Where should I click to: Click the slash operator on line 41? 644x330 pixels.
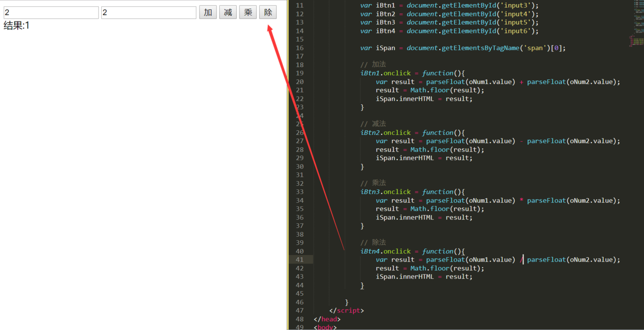[521, 259]
